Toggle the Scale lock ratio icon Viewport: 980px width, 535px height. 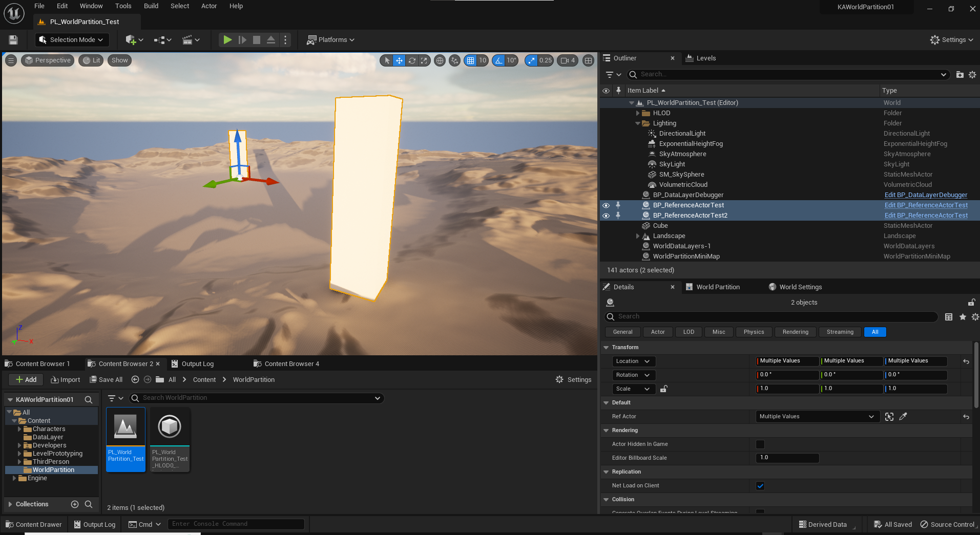663,389
